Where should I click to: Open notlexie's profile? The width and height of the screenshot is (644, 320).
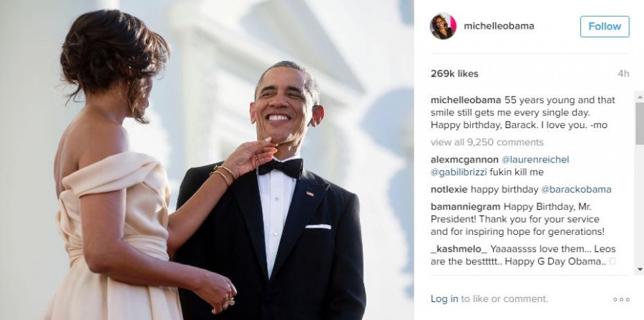tap(449, 190)
